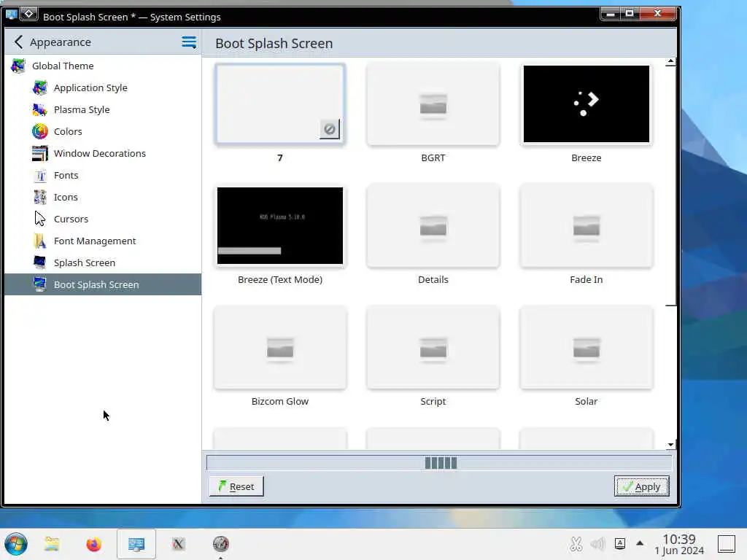The image size is (747, 560).
Task: Choose the Script boot splash theme
Action: pos(433,348)
